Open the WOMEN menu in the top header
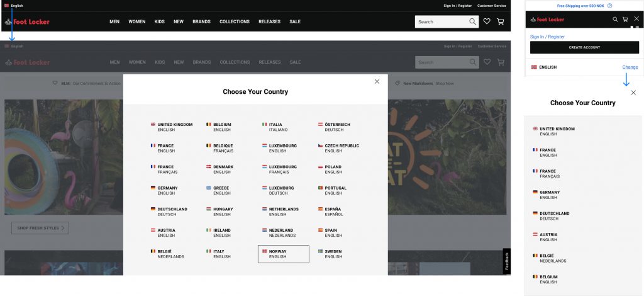 (x=136, y=22)
